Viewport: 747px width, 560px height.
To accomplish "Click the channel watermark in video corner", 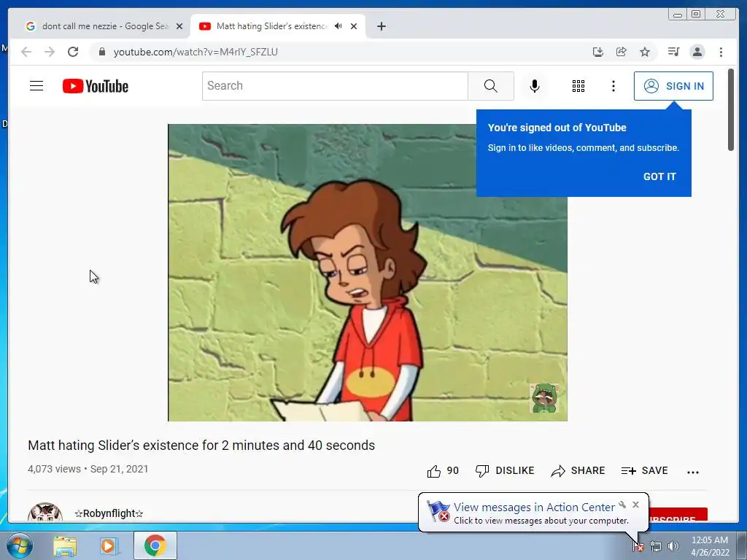I will point(544,398).
